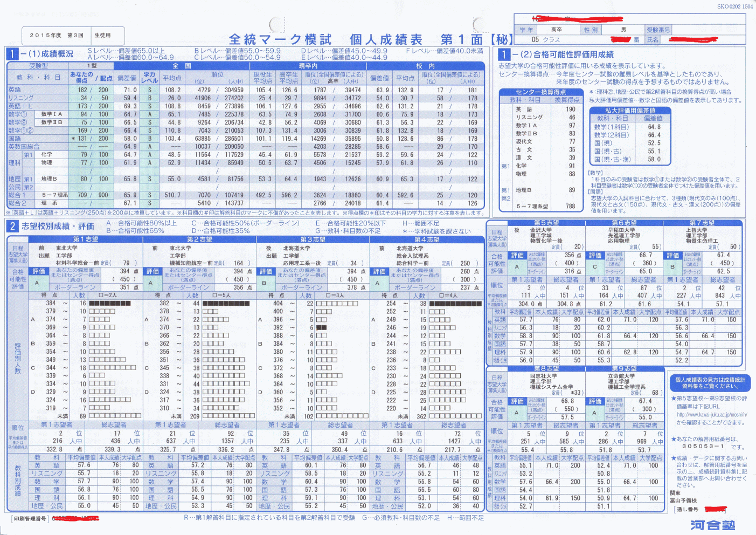Click 国(現・古・漢) deviation value 58.0
Viewport: 756px width, 535px height.
coord(654,159)
